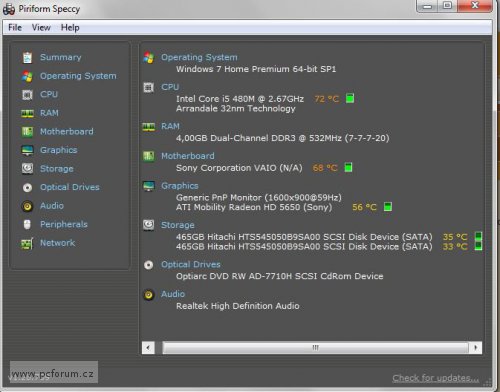Click the CPU heading link in summary
Viewport: 500px width, 392px height.
pos(170,87)
